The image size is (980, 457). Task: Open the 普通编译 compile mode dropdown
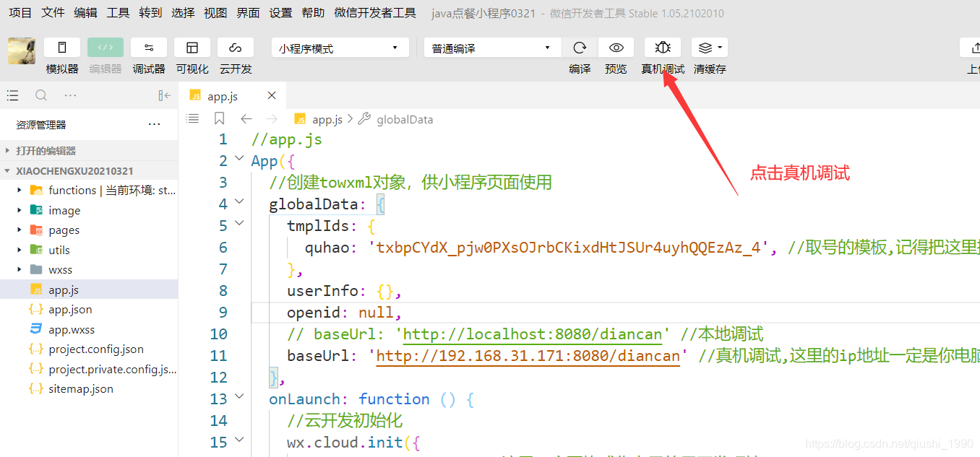pyautogui.click(x=493, y=48)
